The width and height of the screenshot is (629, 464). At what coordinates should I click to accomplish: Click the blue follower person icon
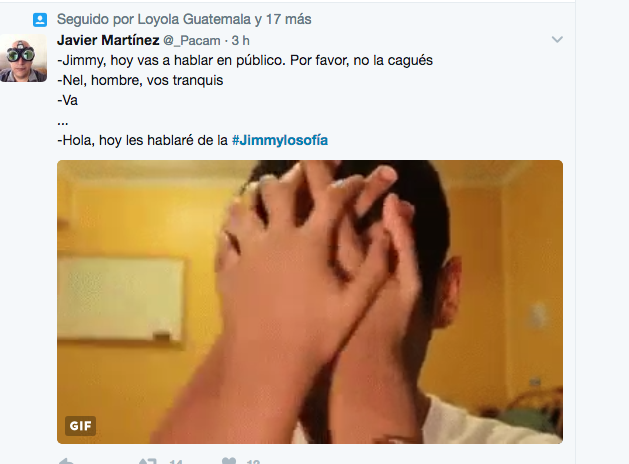(x=40, y=20)
